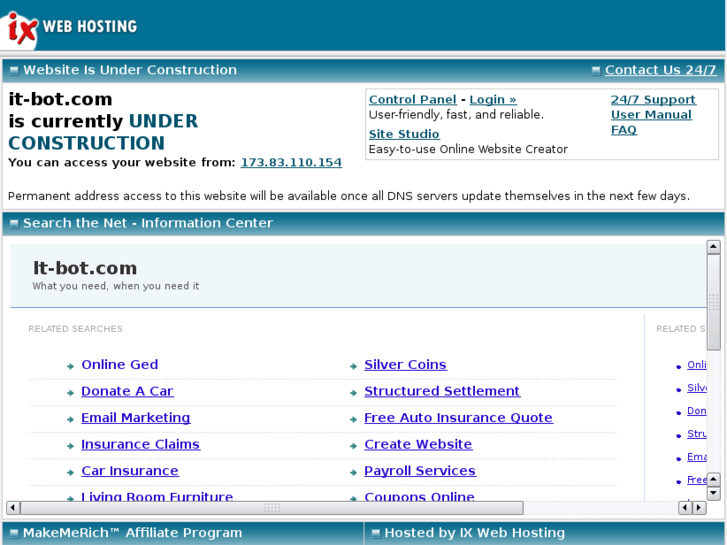Visit the 24/7 Support link
The image size is (727, 545).
[653, 100]
